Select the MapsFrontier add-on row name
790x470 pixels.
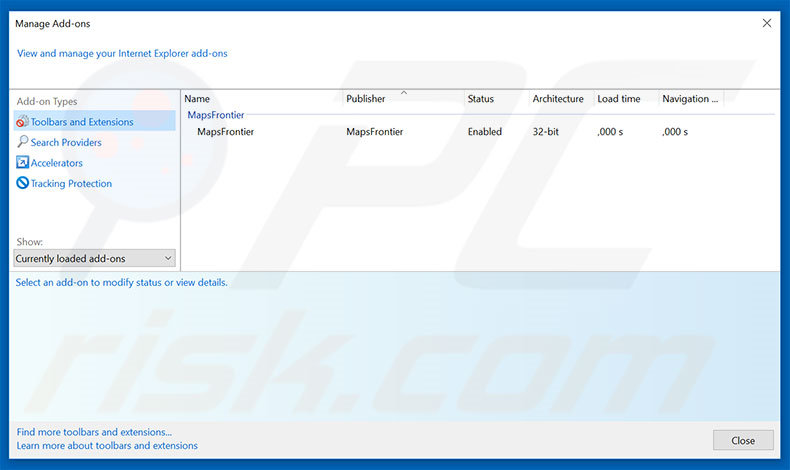pyautogui.click(x=225, y=131)
